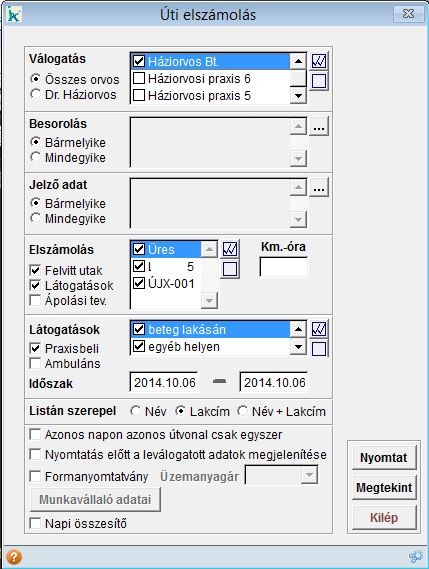Select the Dr. Háziorvos radio option
The image size is (429, 569).
point(36,94)
